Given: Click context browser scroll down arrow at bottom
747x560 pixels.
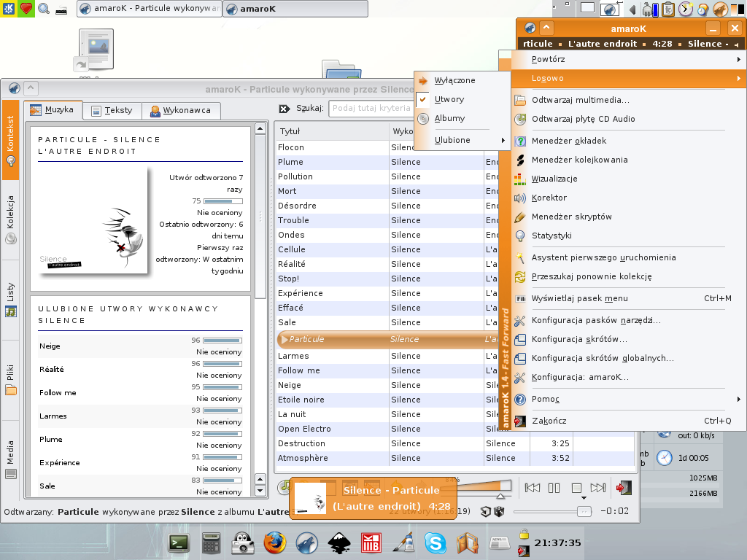Looking at the screenshot, I should [260, 490].
